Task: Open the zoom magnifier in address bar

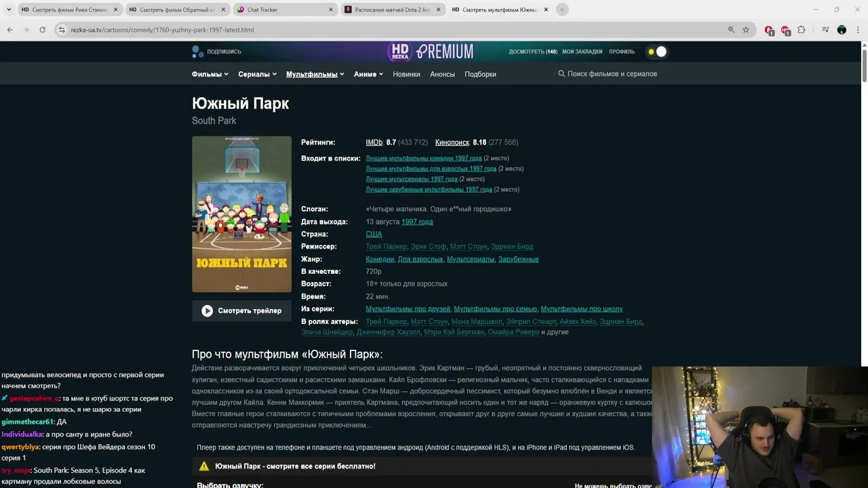Action: pos(731,30)
